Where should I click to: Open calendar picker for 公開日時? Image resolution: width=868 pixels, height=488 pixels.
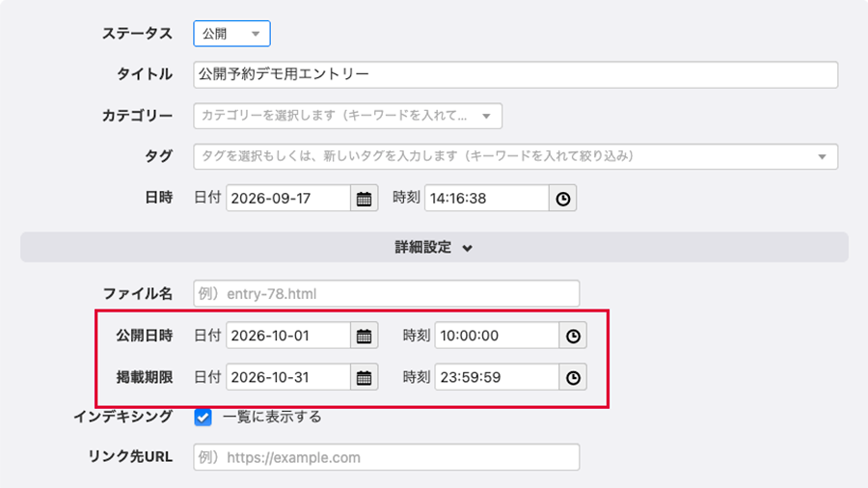click(x=365, y=336)
